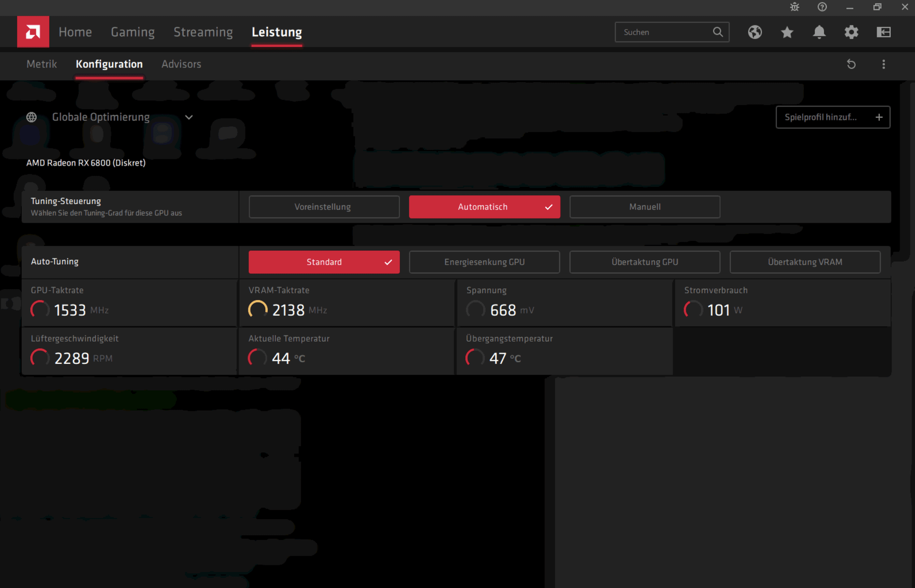The width and height of the screenshot is (915, 588).
Task: Click the 668 mV voltage value
Action: click(x=512, y=310)
